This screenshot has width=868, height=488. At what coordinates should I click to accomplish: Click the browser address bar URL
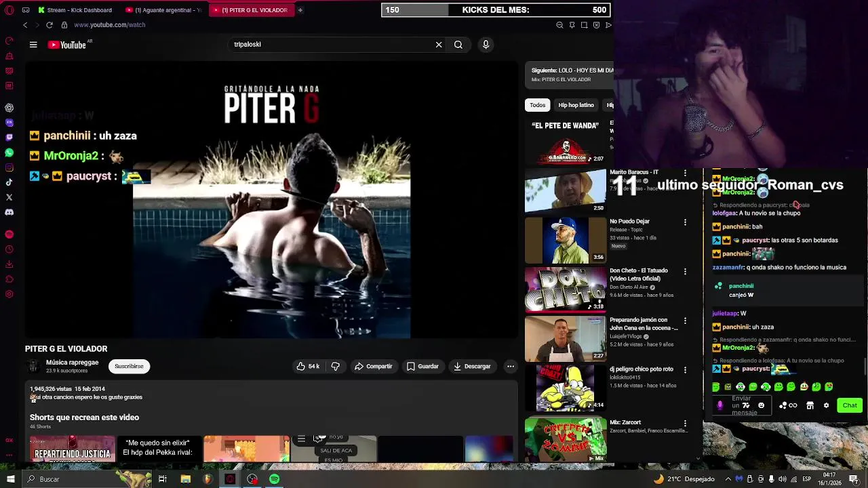coord(109,25)
